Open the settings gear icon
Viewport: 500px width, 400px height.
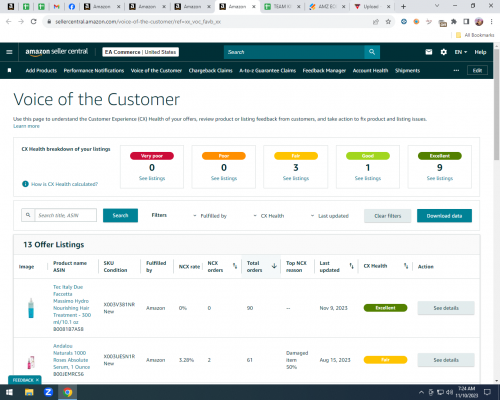[444, 52]
